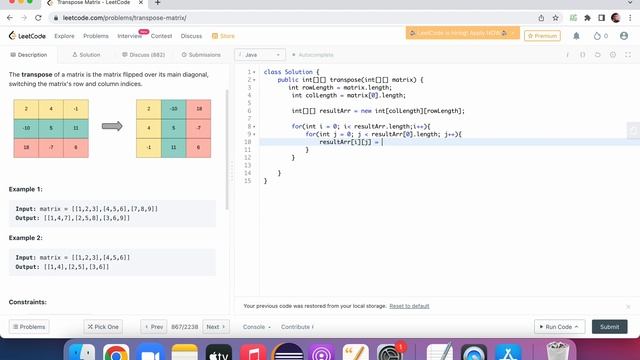
Task: Switch to the Submissions tab
Action: point(201,55)
